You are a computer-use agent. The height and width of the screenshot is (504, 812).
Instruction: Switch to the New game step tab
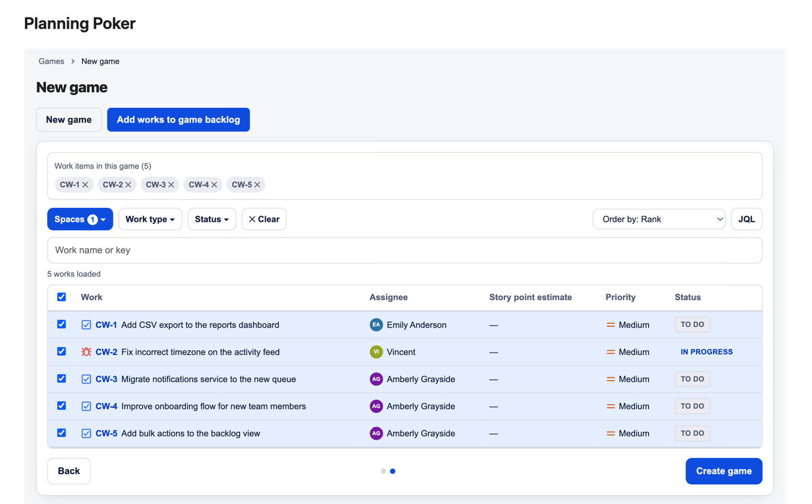click(69, 120)
